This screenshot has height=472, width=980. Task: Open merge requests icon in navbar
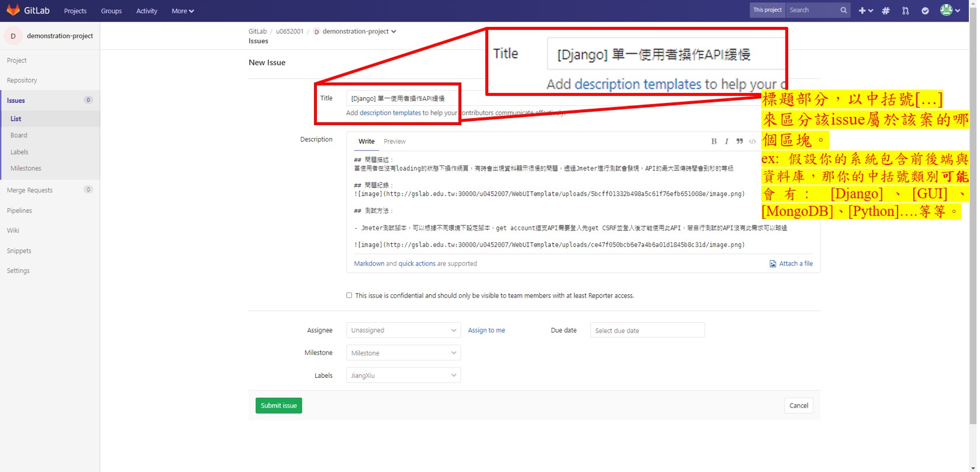click(x=905, y=11)
